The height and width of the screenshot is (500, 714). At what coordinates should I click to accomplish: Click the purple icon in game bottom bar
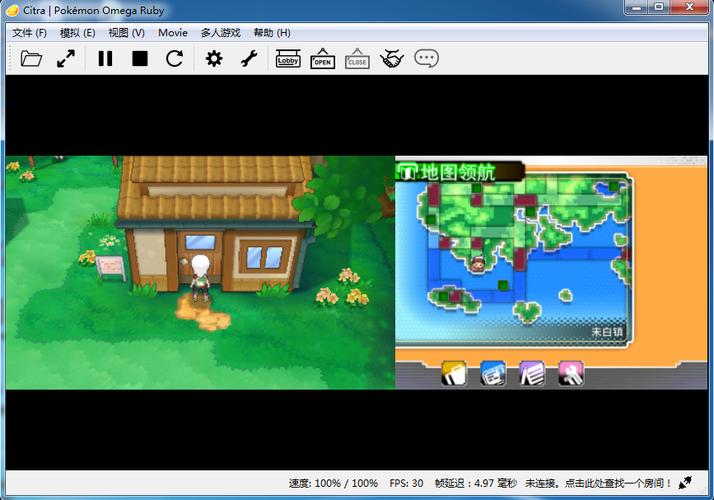tap(532, 373)
